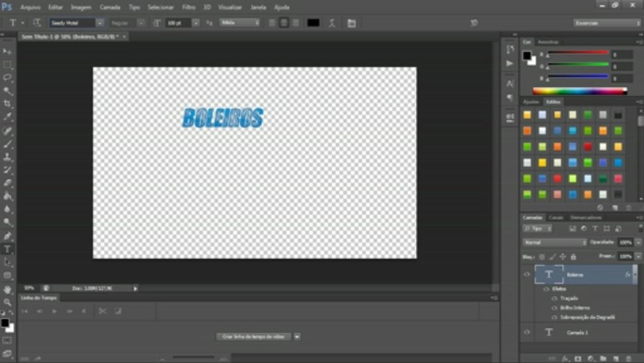The image size is (644, 363).
Task: Select the Pen tool
Action: (8, 236)
